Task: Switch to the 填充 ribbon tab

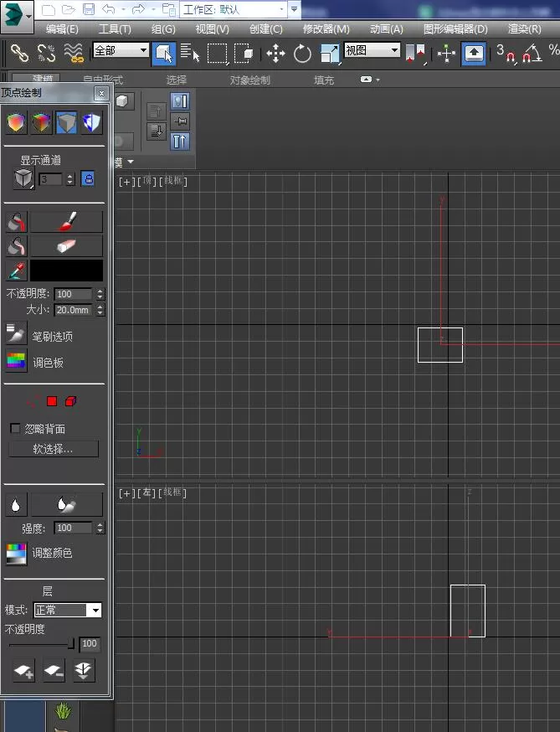Action: point(324,80)
